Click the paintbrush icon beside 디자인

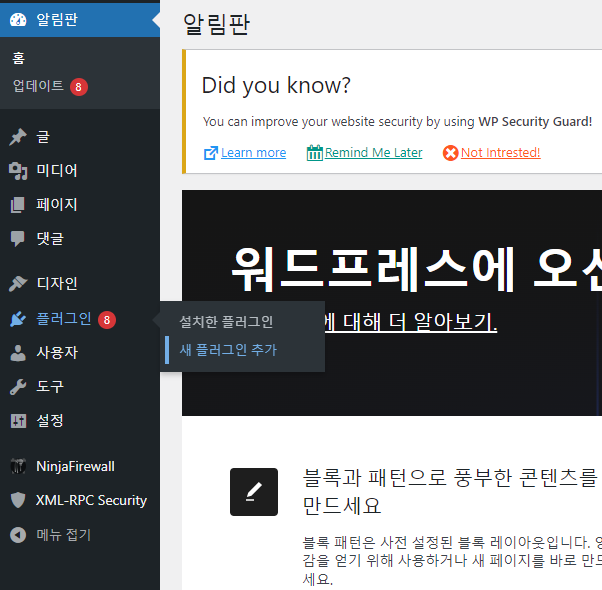18,284
